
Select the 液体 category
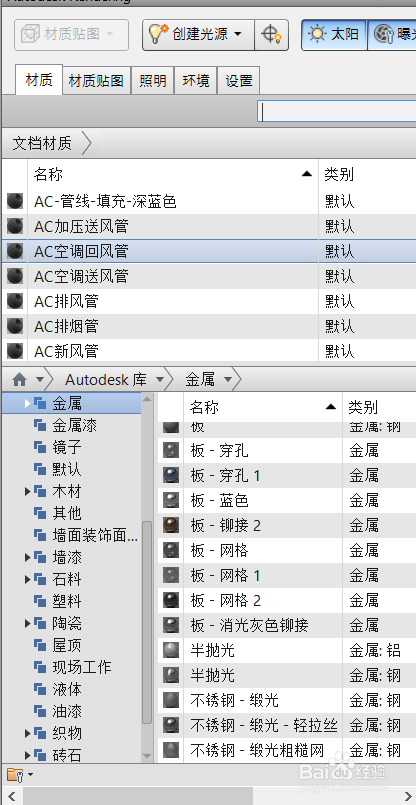[x=67, y=689]
